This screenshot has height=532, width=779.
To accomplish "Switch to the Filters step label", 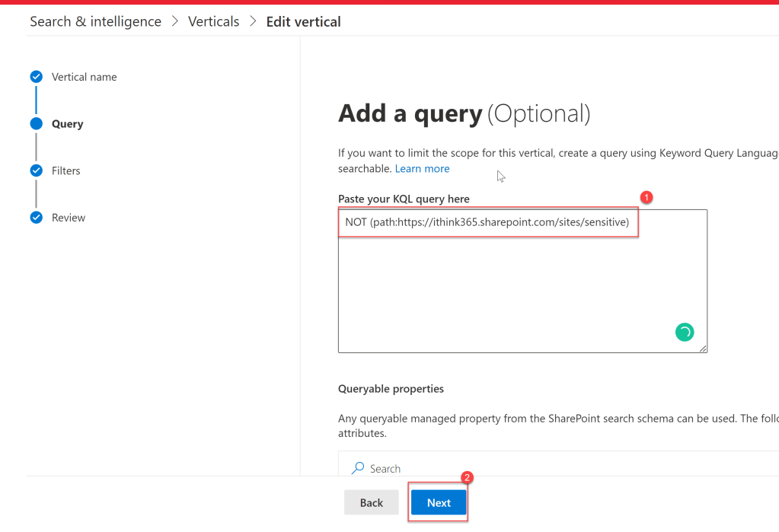I will [x=65, y=170].
